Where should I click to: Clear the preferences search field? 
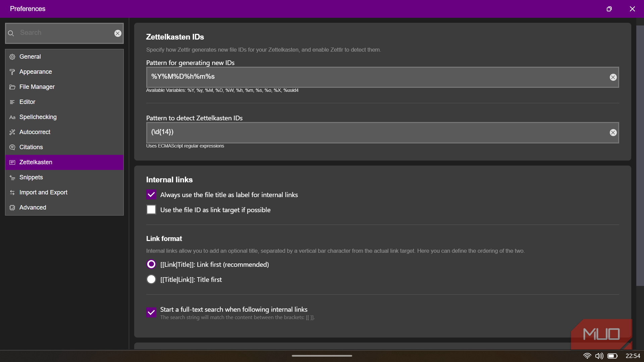[x=118, y=33]
